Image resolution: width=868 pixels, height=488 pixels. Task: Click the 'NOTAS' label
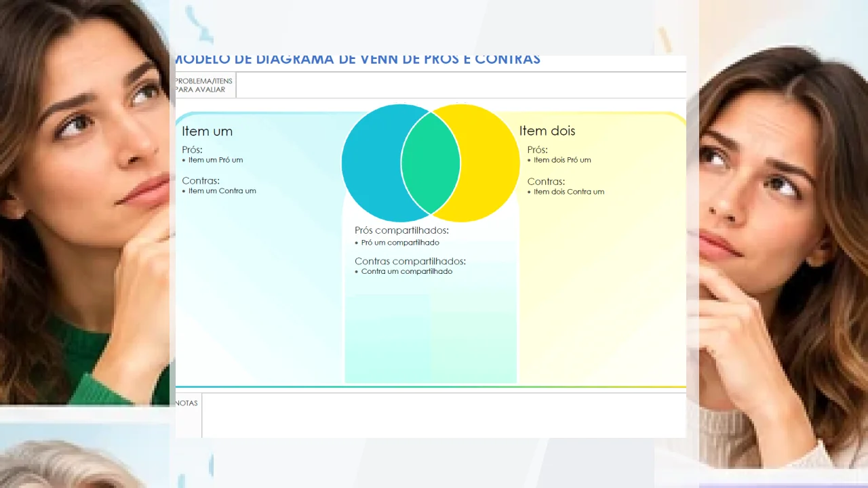point(186,403)
